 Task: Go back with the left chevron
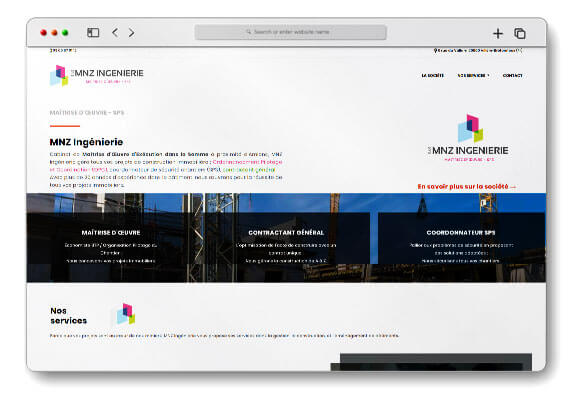pyautogui.click(x=115, y=33)
